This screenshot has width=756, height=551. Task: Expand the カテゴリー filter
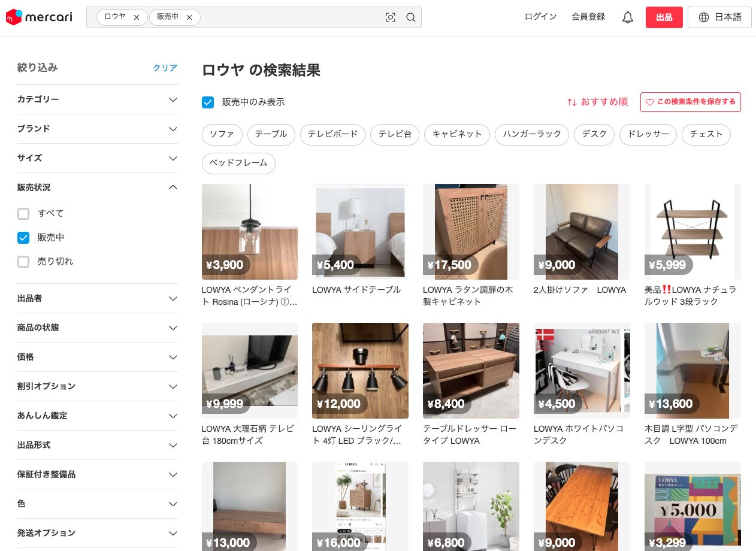[x=173, y=99]
